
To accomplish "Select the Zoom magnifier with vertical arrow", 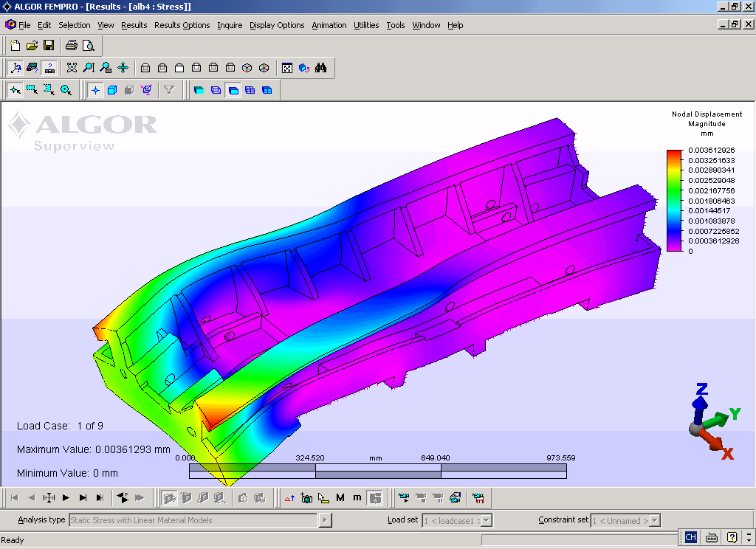I will [x=89, y=67].
